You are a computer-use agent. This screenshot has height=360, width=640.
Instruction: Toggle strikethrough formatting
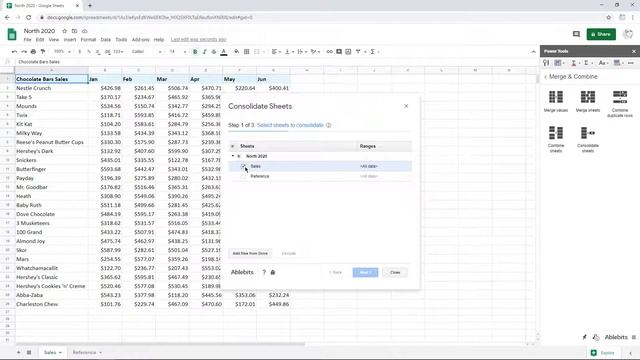point(214,52)
